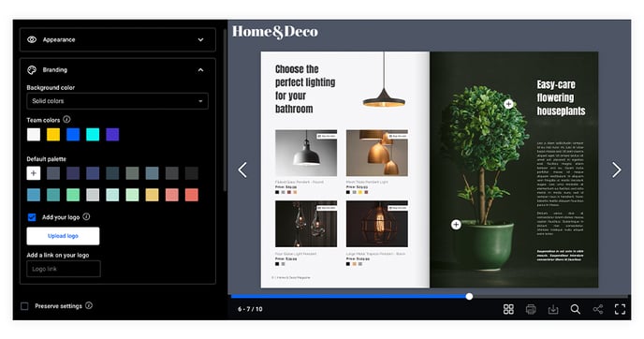The width and height of the screenshot is (644, 339).
Task: Click the print icon in viewer toolbar
Action: (531, 309)
